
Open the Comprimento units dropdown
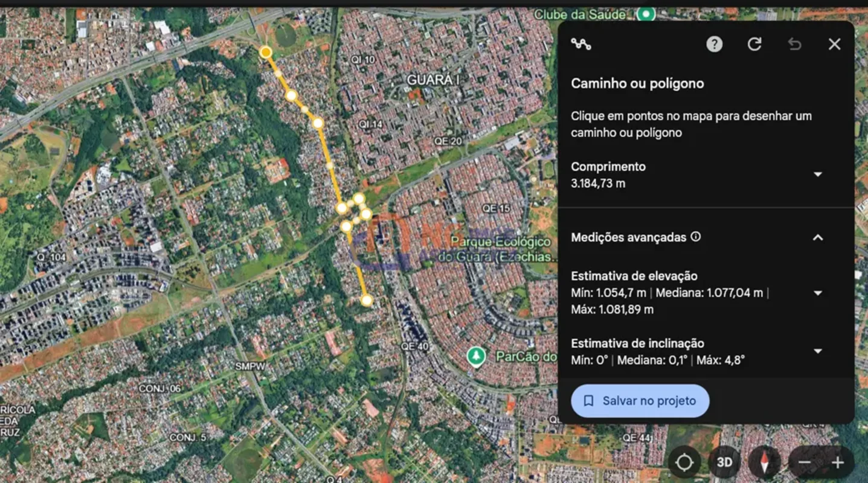[x=818, y=174]
